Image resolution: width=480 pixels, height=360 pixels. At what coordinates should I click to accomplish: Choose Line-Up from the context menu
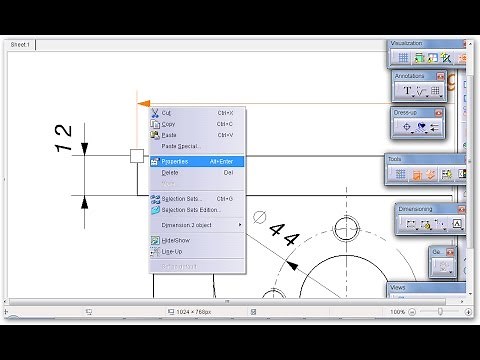click(197, 252)
